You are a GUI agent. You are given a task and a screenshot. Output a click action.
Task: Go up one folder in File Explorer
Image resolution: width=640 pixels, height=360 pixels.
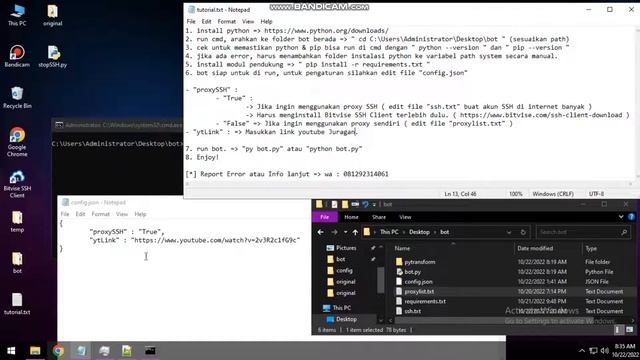pyautogui.click(x=355, y=232)
